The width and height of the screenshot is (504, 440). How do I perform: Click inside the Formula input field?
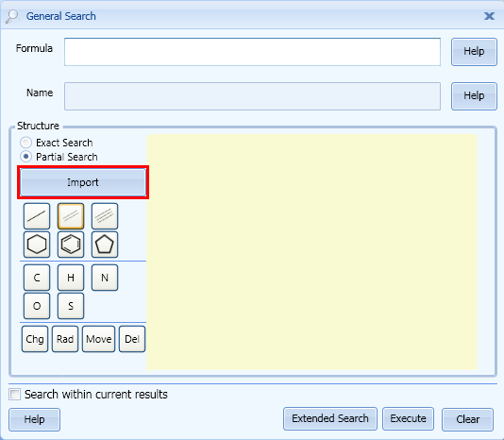coord(252,52)
